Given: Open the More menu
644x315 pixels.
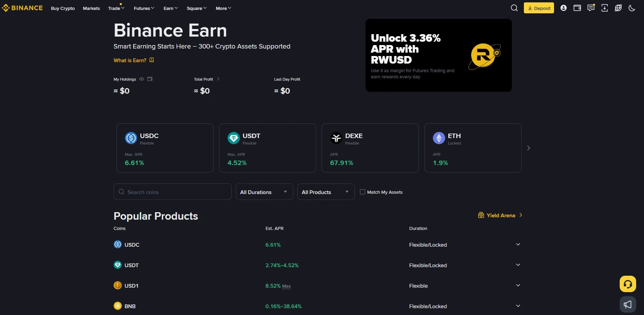Looking at the screenshot, I should 223,8.
